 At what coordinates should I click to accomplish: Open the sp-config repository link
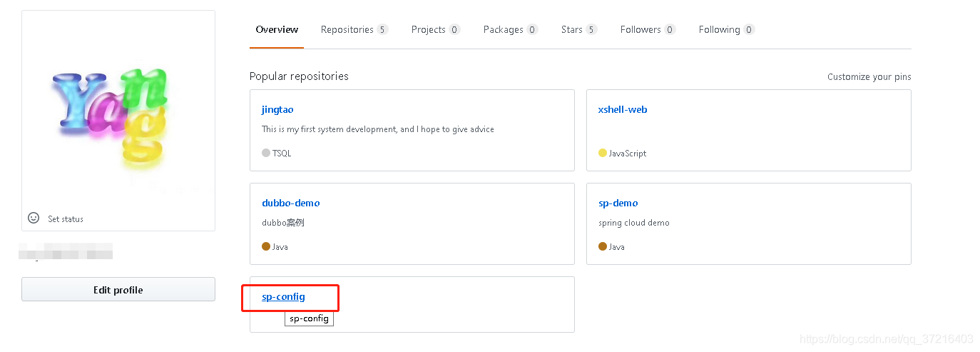283,296
